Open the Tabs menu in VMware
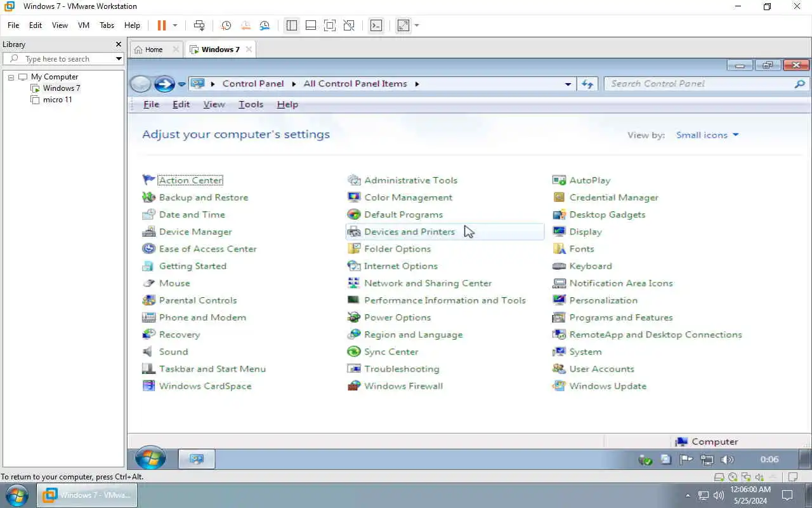Screen dimensions: 812x508 (x=107, y=25)
